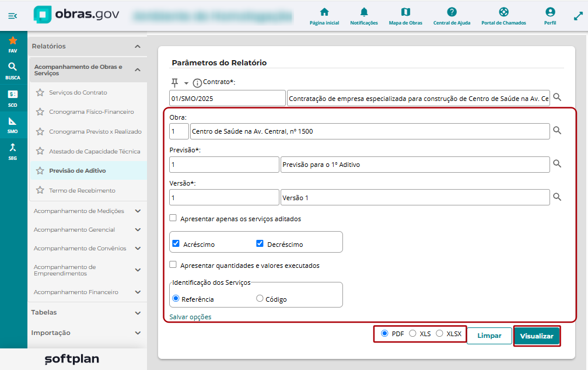The image size is (588, 370).
Task: Choose XLSX output format
Action: (439, 333)
